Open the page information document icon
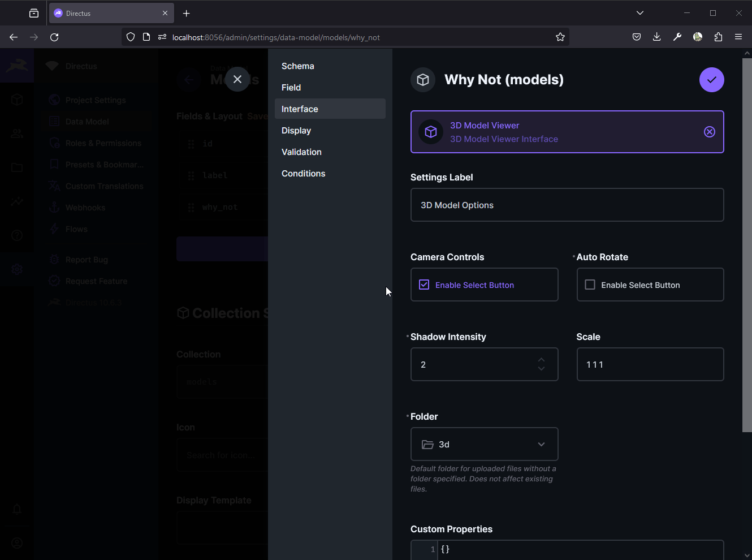The image size is (752, 560). pos(146,37)
